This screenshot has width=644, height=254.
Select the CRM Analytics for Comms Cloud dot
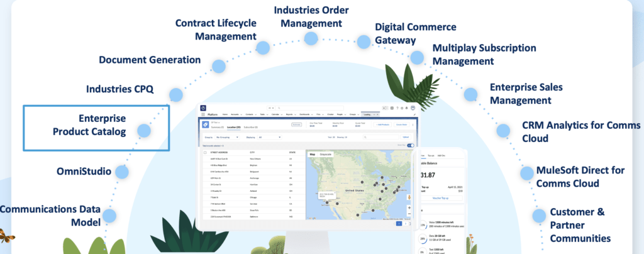click(502, 130)
